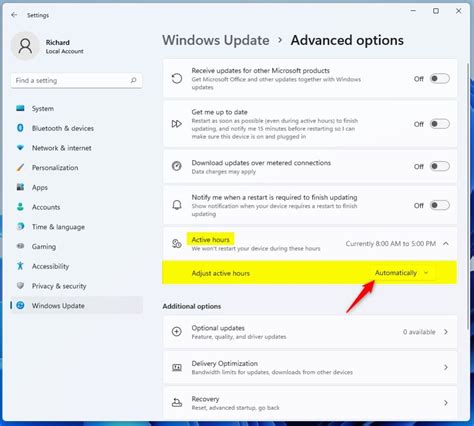Viewport: 474px width, 426px height.
Task: Click the Accounts person icon
Action: (20, 207)
